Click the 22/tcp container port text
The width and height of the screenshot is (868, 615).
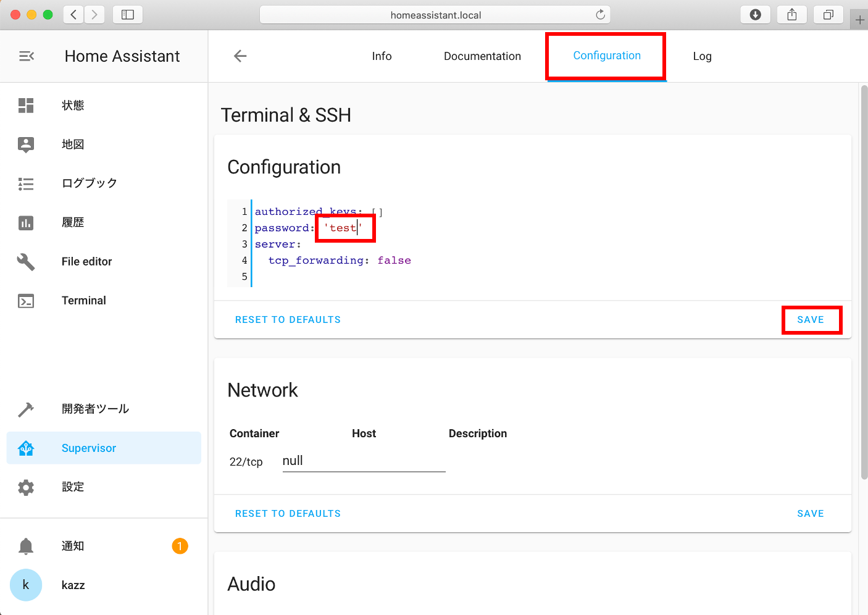click(x=246, y=462)
